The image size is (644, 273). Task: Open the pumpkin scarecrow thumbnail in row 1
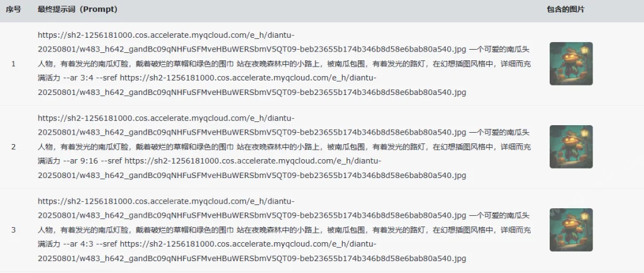tap(571, 64)
